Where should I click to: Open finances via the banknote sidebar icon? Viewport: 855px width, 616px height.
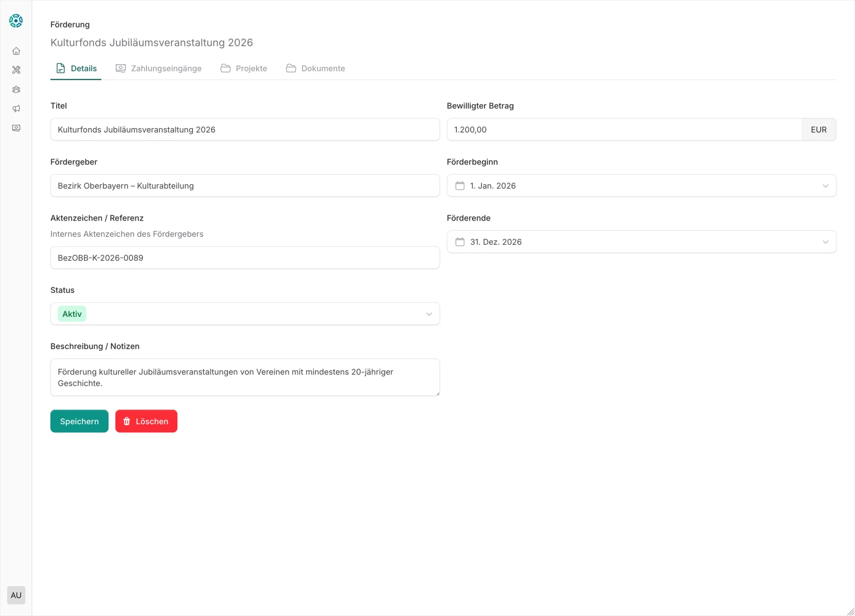tap(16, 128)
